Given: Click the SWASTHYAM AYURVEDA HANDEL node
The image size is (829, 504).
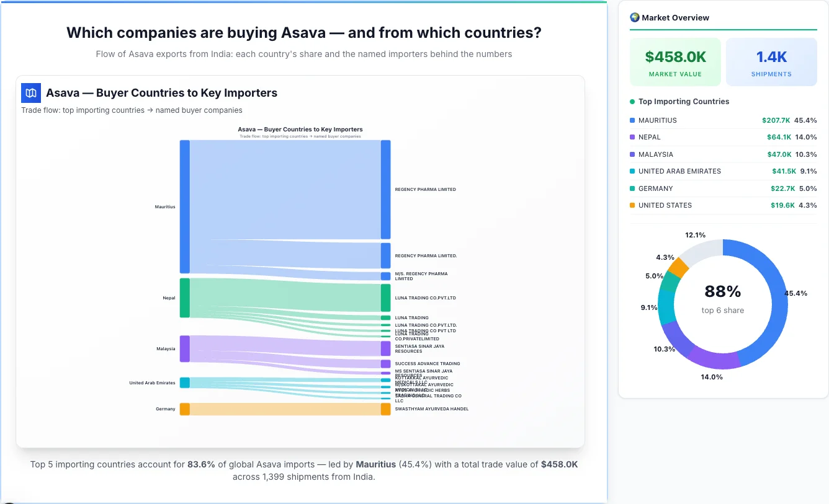Looking at the screenshot, I should 385,409.
